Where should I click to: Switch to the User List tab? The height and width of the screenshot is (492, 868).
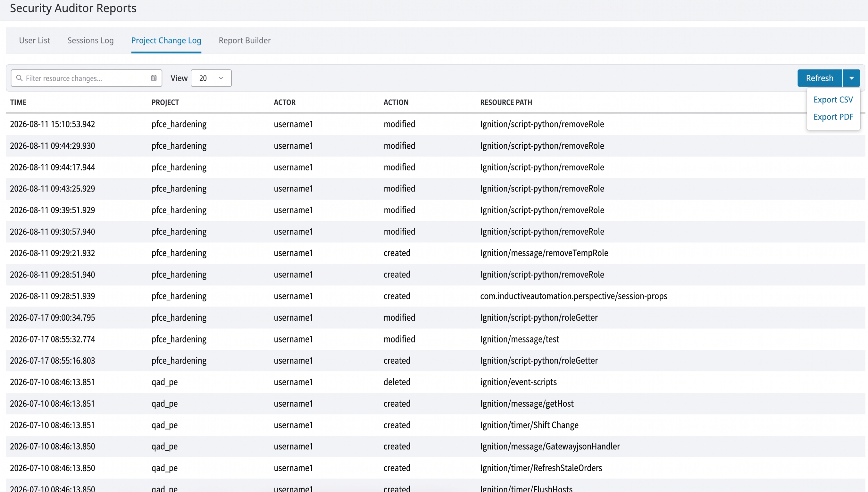click(x=35, y=40)
